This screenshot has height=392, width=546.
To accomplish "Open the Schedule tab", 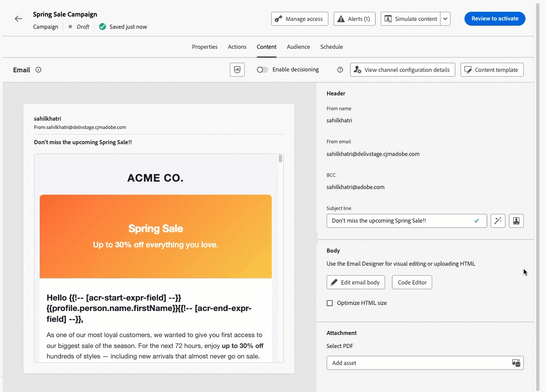I will 331,47.
